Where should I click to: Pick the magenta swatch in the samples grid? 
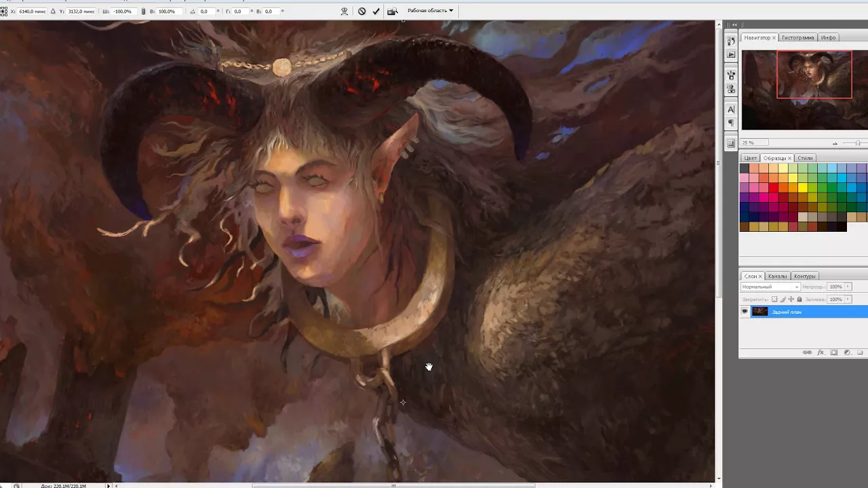pyautogui.click(x=764, y=197)
